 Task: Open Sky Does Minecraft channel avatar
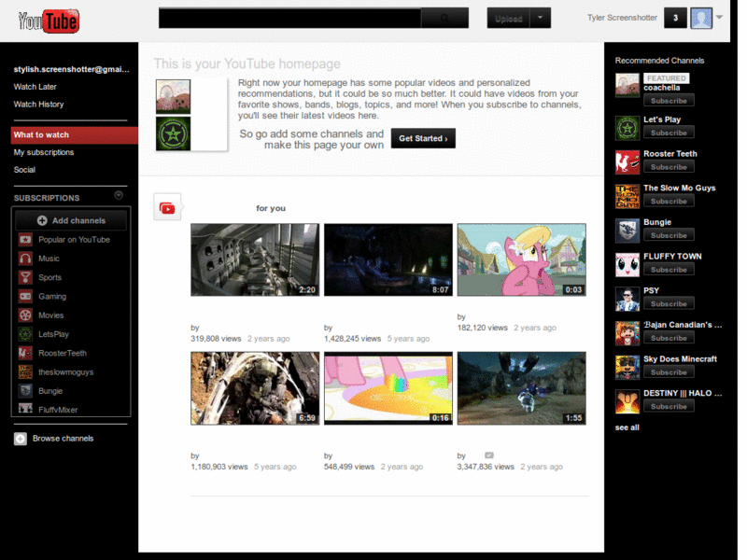[627, 368]
